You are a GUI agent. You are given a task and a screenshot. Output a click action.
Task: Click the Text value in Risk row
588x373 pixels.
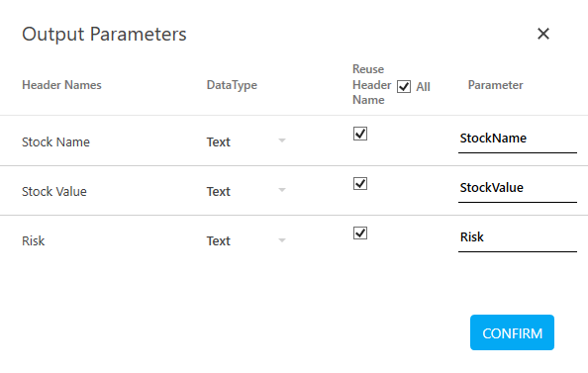click(x=218, y=241)
